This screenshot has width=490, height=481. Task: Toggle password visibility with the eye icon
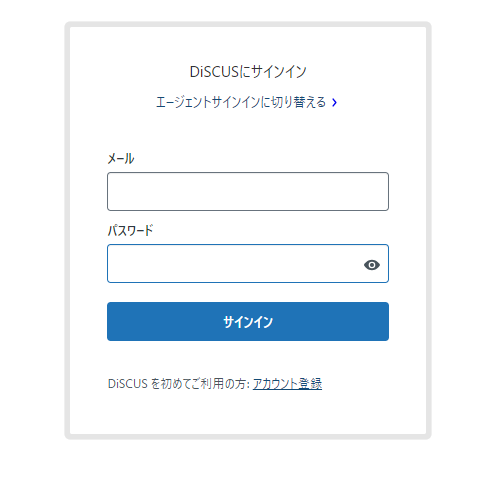coord(371,265)
